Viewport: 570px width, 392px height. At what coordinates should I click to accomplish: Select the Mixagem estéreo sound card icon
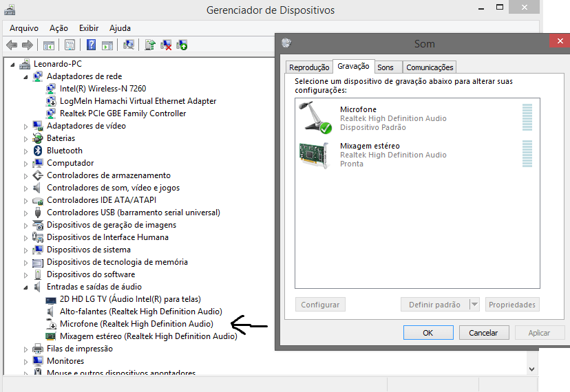click(x=315, y=154)
